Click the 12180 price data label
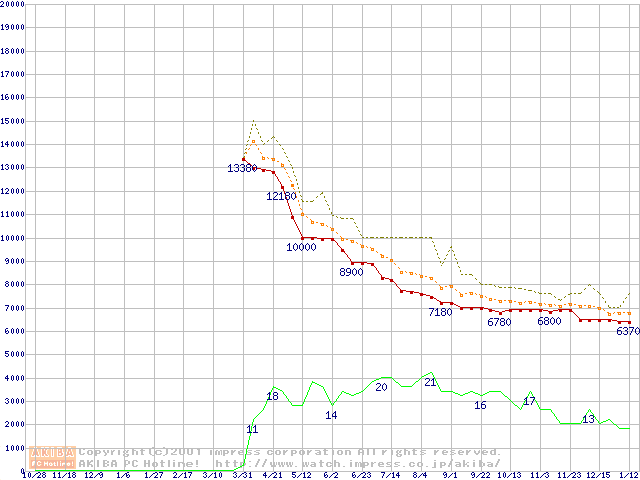Screen dimensions: 640x480 pos(282,196)
